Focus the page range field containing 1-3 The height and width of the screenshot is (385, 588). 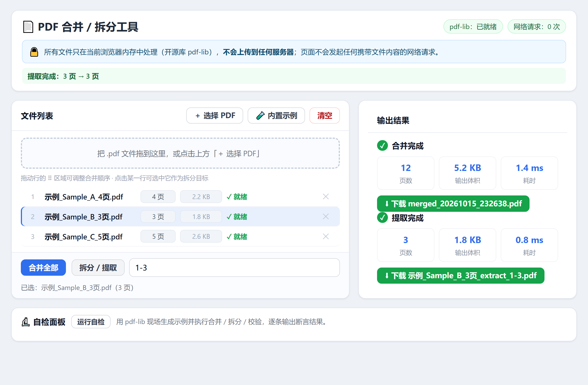234,268
